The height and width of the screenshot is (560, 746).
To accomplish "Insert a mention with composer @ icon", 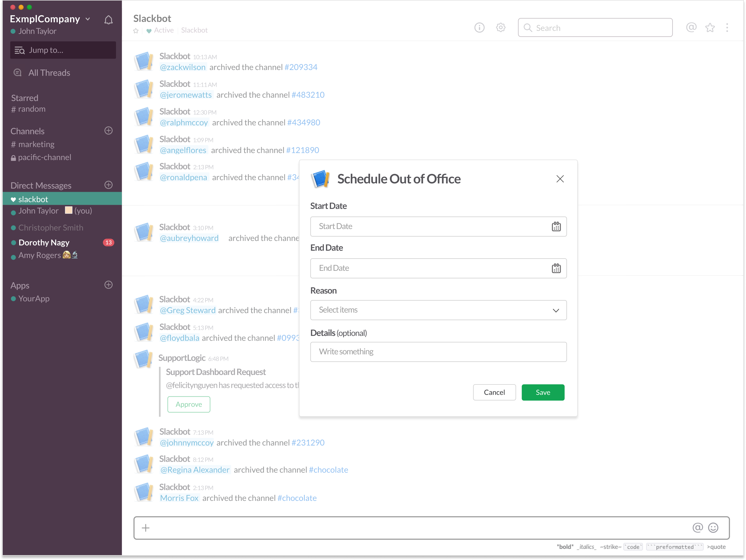I will pos(697,528).
